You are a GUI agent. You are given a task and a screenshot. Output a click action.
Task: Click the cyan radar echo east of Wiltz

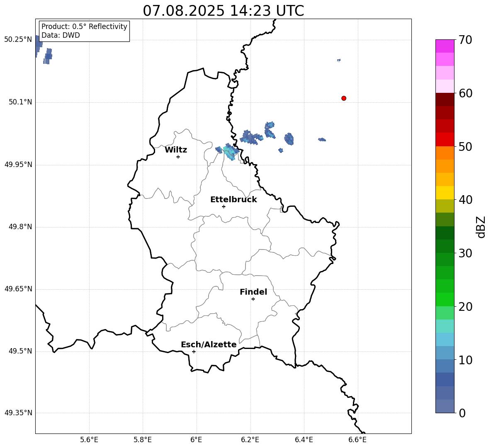pos(230,152)
